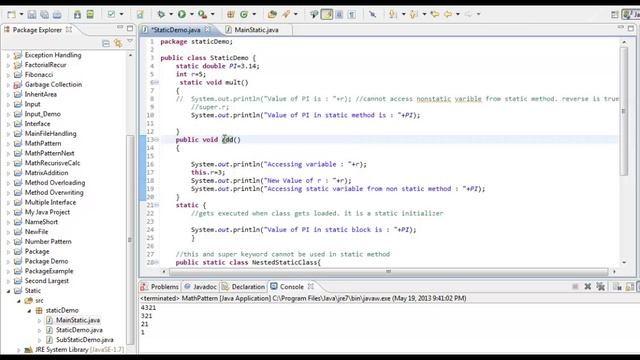The image size is (640, 360).
Task: Click the editor vertical scrollbar thumb
Action: click(624, 111)
